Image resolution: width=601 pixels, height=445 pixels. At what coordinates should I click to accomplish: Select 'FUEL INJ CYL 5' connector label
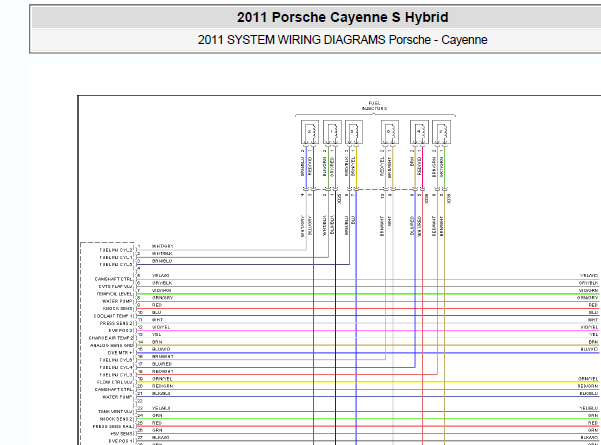click(x=116, y=264)
